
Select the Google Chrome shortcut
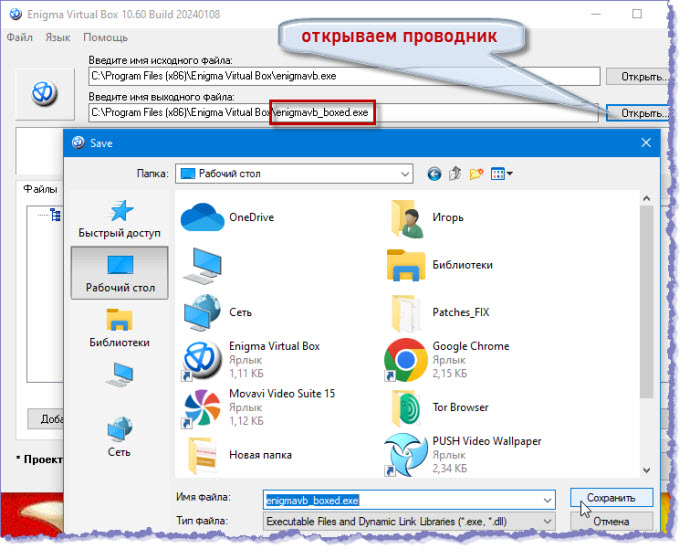[x=447, y=360]
